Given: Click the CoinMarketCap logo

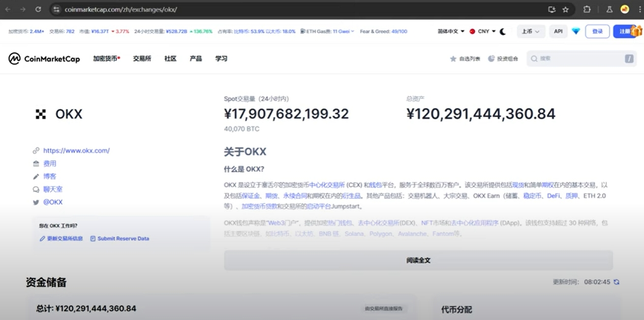Looking at the screenshot, I should pos(44,59).
